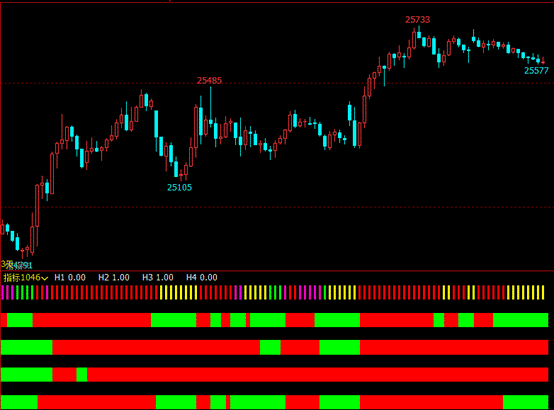Select the H3 1.00 indicator label

click(x=158, y=277)
